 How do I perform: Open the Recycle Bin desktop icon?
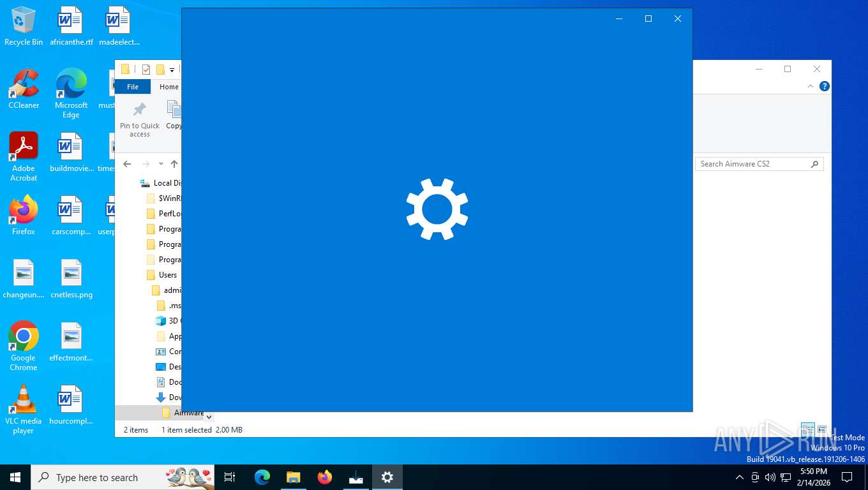point(24,27)
